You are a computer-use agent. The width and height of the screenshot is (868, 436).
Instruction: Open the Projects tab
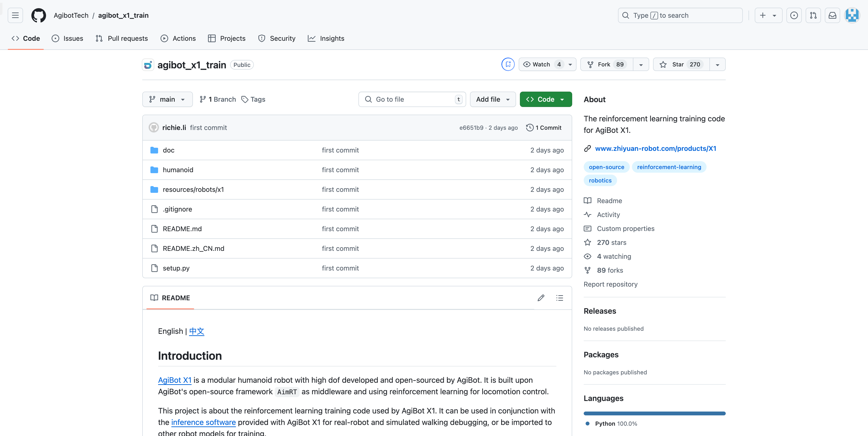[226, 38]
